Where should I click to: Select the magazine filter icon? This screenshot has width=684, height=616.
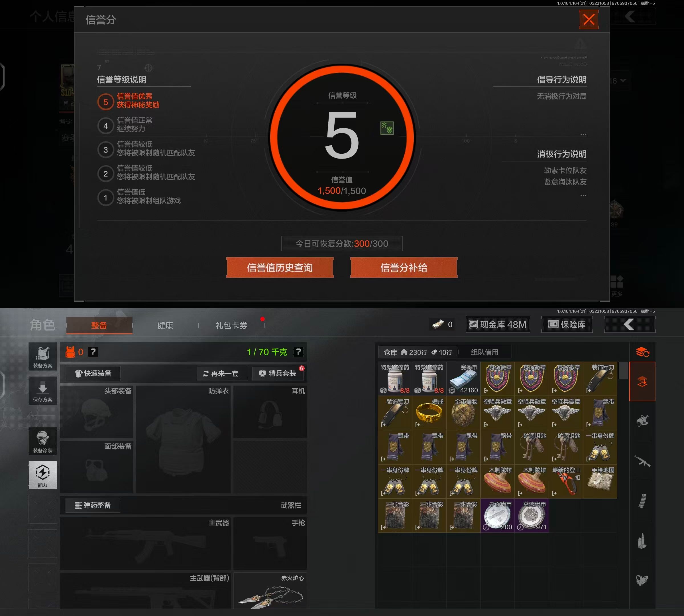point(642,501)
